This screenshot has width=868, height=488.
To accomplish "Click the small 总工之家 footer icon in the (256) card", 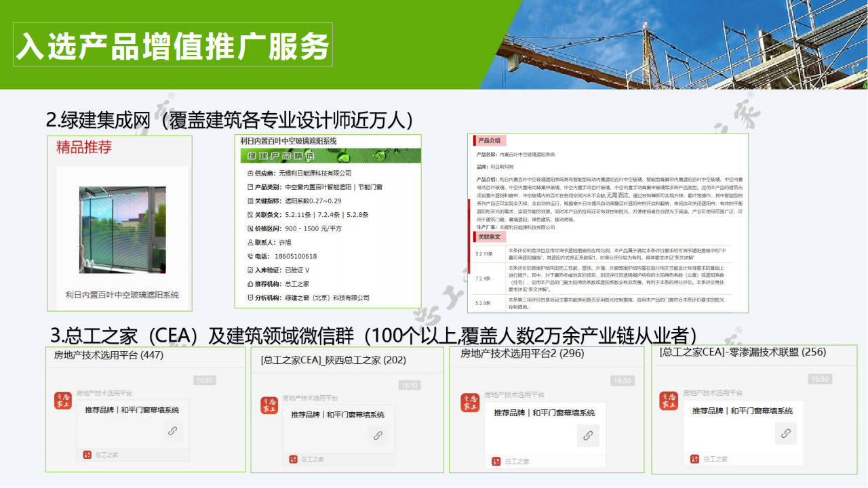I will [x=695, y=459].
